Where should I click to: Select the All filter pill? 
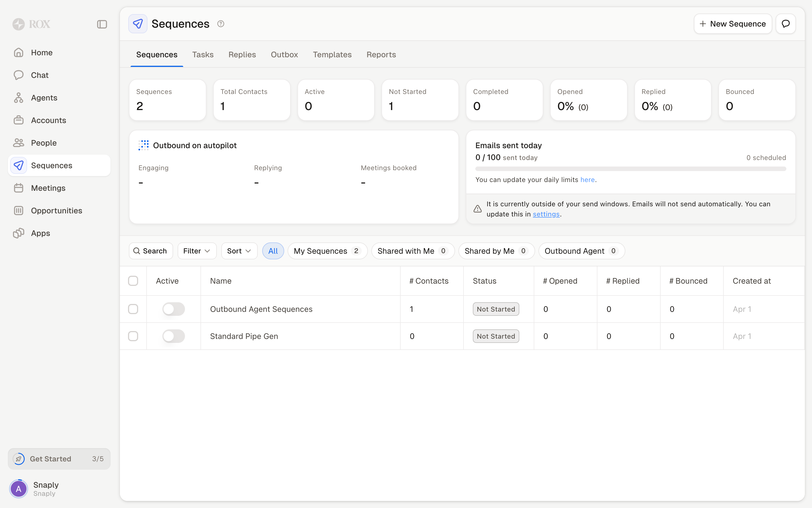(x=273, y=251)
